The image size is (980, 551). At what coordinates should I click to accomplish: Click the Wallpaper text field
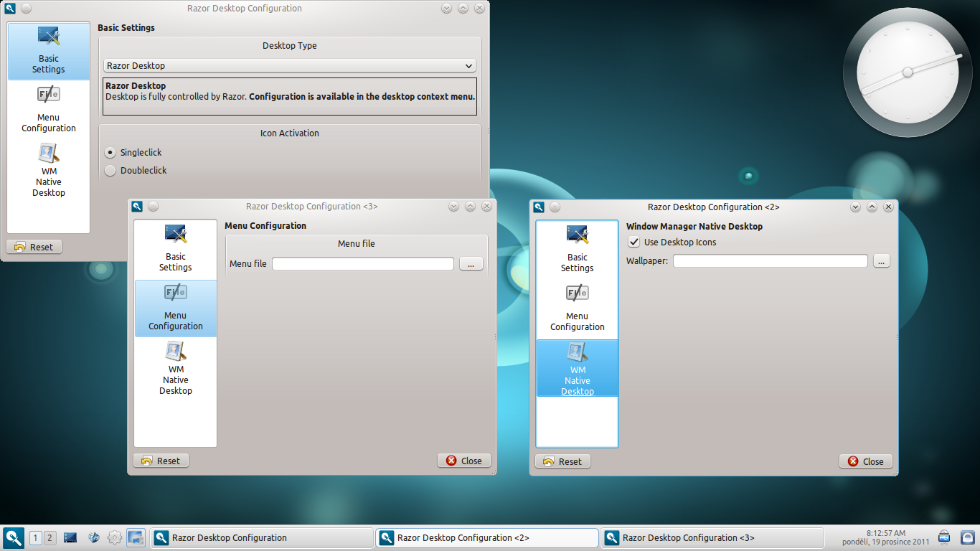pos(771,260)
